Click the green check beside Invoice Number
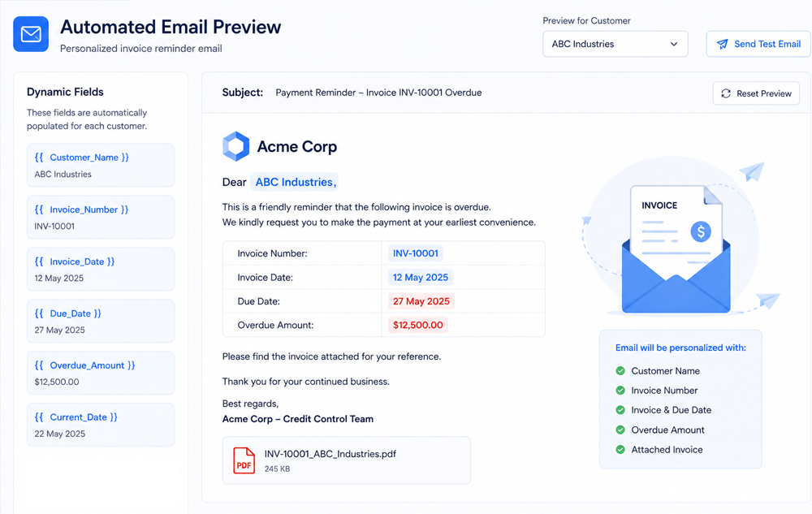The image size is (812, 514). pos(620,391)
